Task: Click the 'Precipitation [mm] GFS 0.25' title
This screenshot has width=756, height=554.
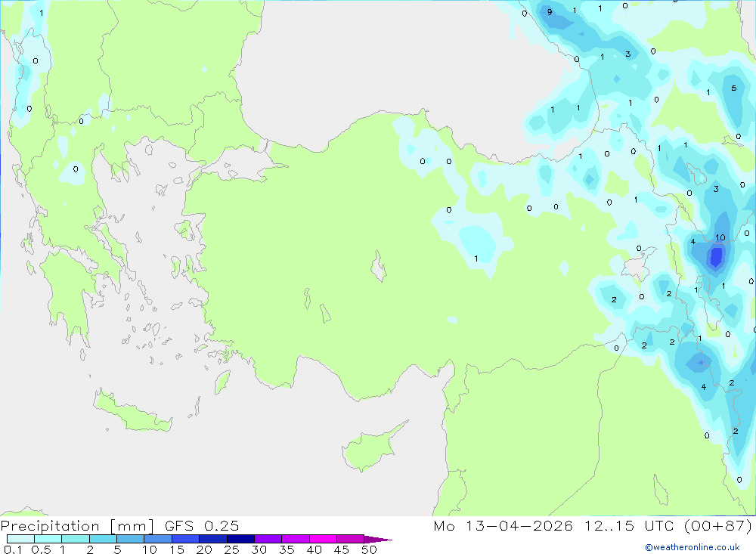Action: click(119, 525)
